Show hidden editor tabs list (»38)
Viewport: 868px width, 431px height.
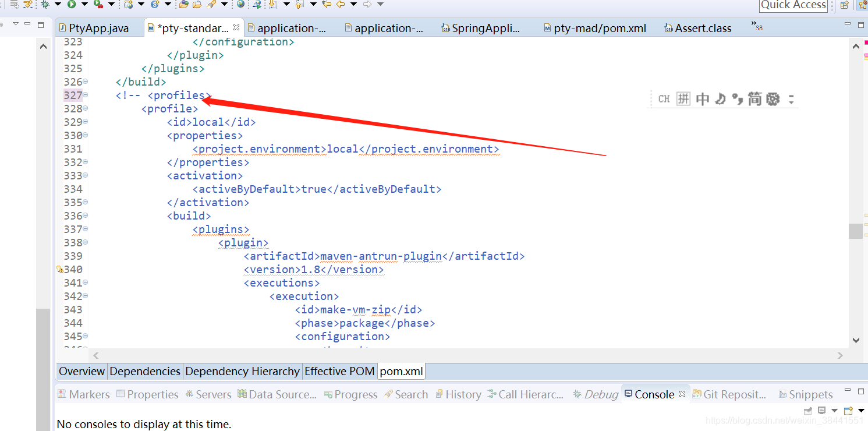coord(757,26)
